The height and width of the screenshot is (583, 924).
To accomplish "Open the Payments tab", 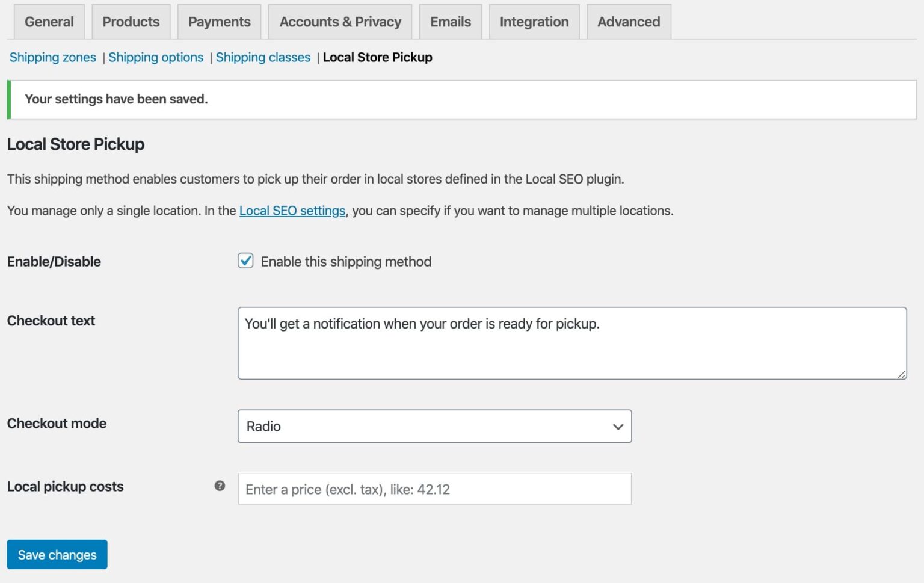I will click(219, 21).
